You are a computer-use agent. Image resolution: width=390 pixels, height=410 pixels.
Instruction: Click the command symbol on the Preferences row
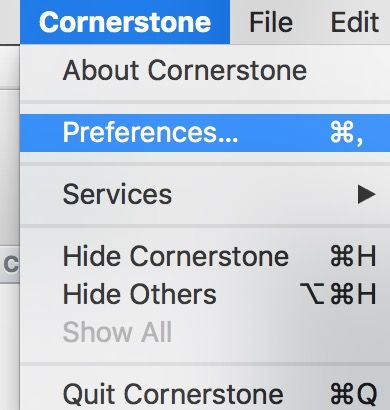(x=341, y=132)
